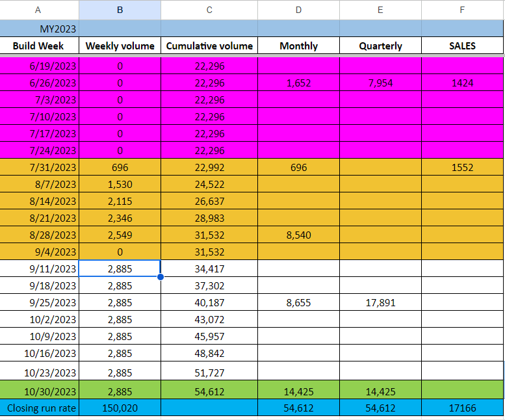
Task: Select column F header
Action: click(x=462, y=10)
